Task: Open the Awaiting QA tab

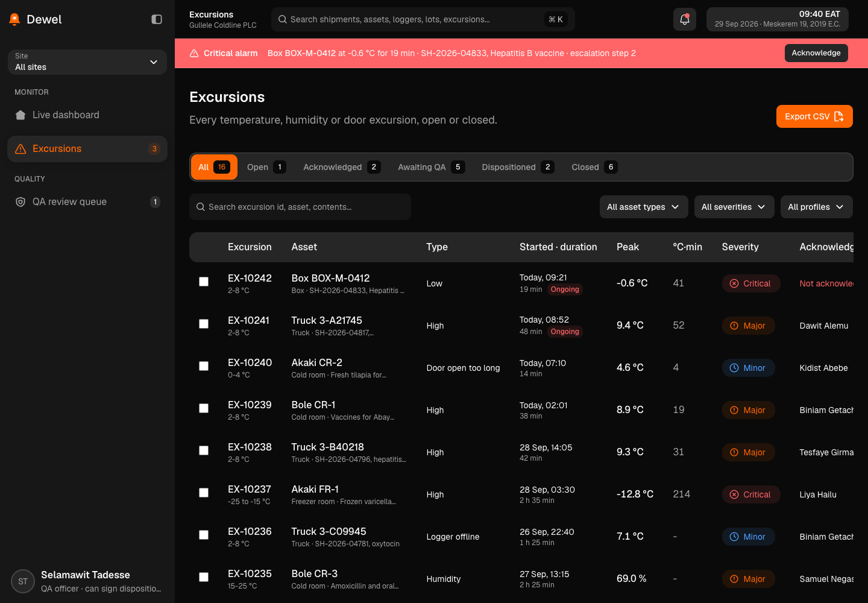Action: (431, 167)
